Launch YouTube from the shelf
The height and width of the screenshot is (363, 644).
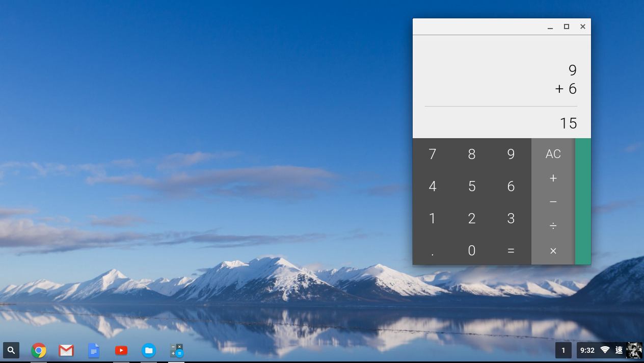tap(121, 350)
